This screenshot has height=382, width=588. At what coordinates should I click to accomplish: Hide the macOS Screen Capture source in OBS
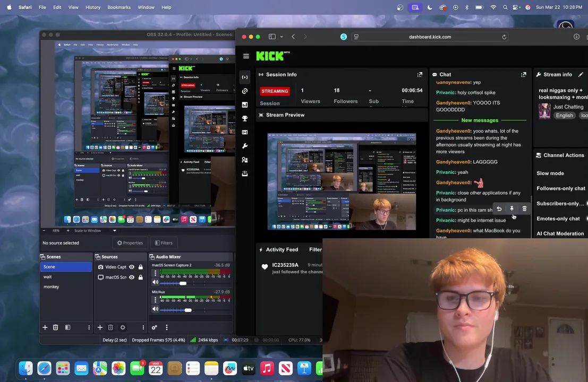[132, 277]
